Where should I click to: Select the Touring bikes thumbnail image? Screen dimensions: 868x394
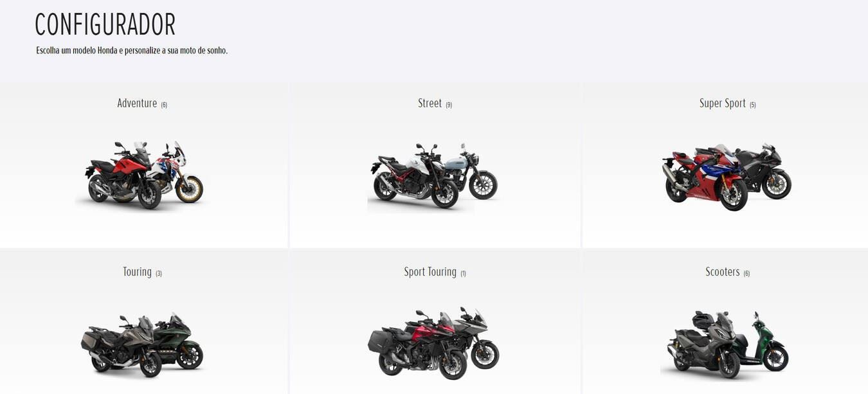click(x=142, y=345)
